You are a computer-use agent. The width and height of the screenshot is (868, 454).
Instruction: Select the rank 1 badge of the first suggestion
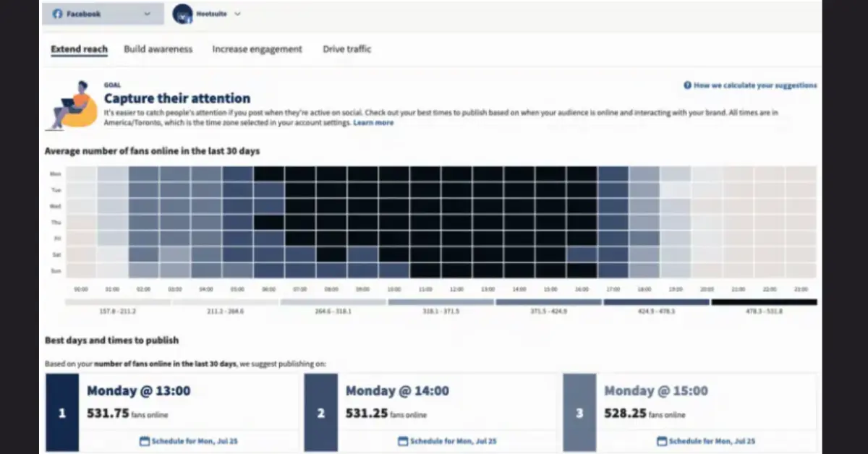tap(61, 414)
